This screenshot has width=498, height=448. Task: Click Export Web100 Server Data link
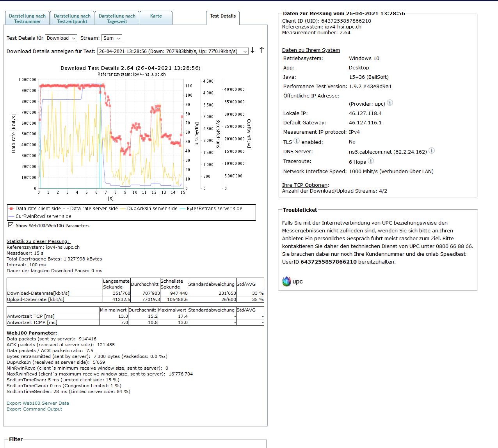pos(38,403)
